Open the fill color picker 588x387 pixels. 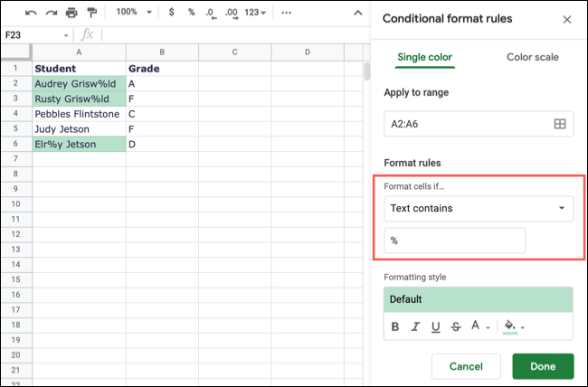(513, 326)
